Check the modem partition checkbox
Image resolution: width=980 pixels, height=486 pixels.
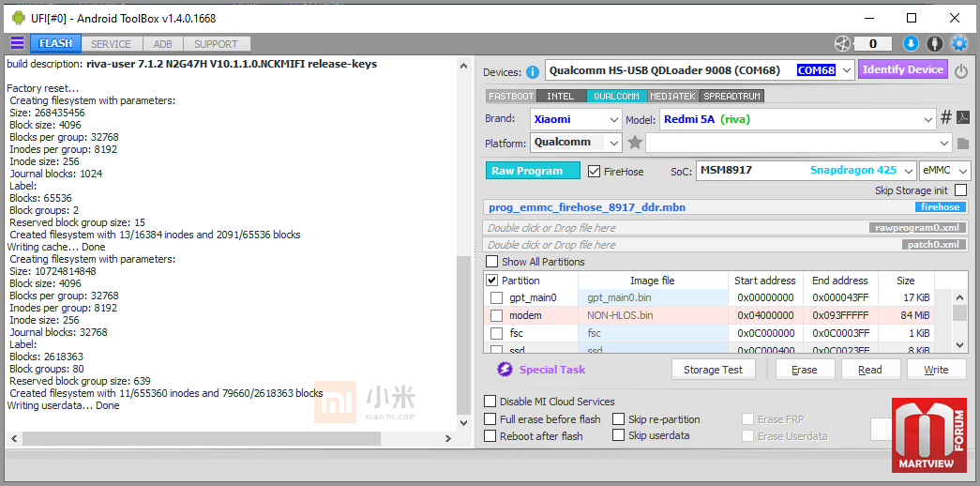[496, 315]
